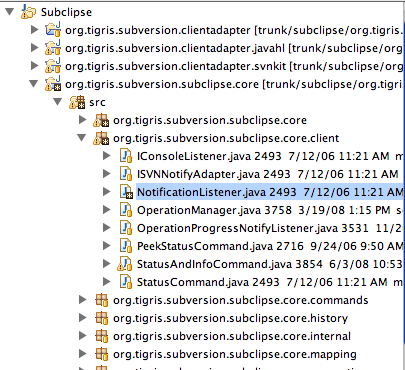
Task: Expand the clientadapter.javahl project node
Action: (34, 48)
